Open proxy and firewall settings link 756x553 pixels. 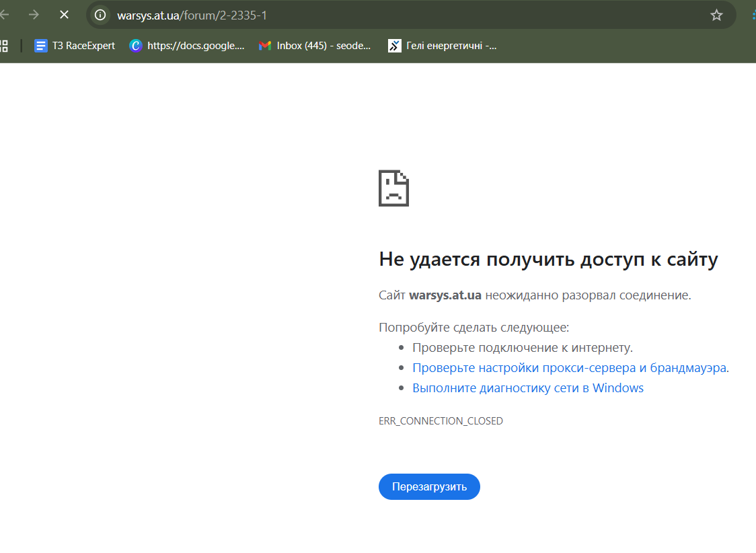point(570,368)
